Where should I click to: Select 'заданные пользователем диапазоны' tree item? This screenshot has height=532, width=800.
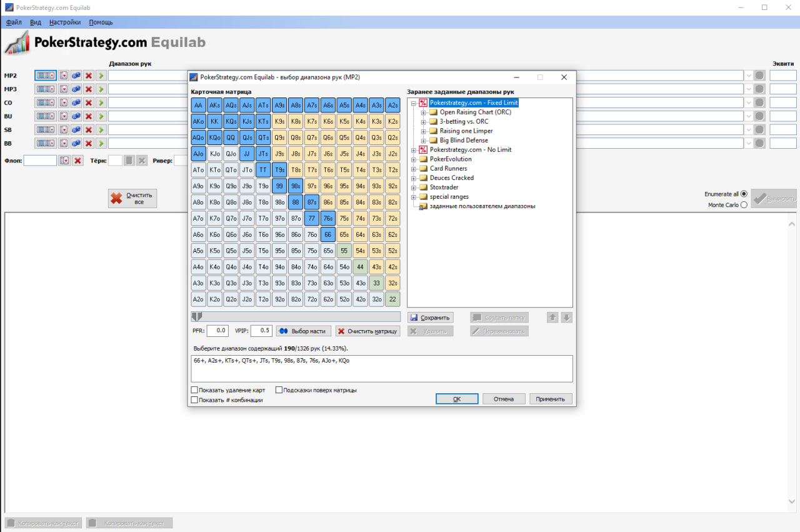(482, 206)
